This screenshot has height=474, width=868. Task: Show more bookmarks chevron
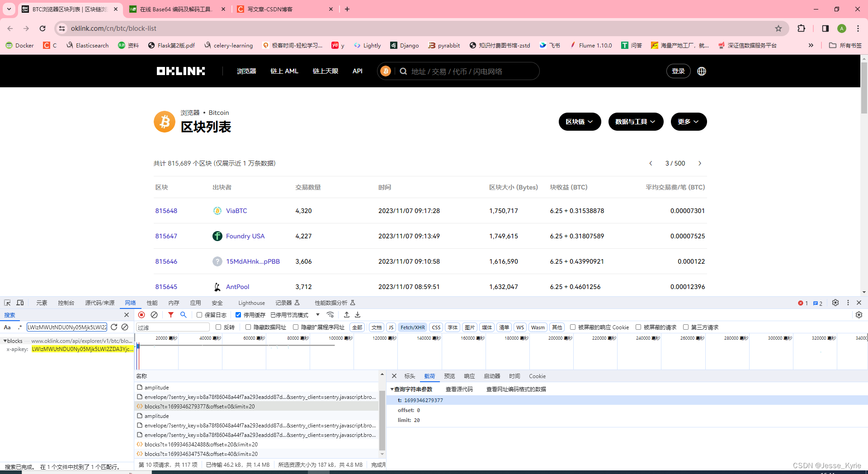811,45
